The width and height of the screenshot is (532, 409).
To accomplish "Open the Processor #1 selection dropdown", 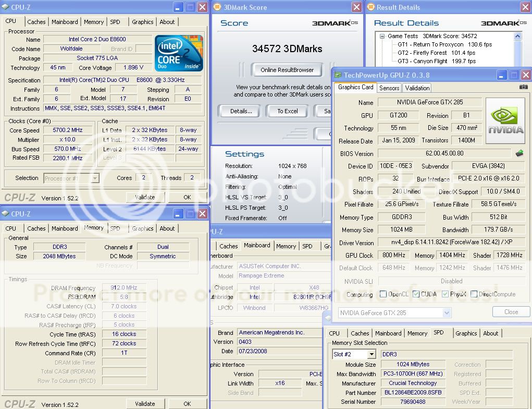I will (95, 178).
